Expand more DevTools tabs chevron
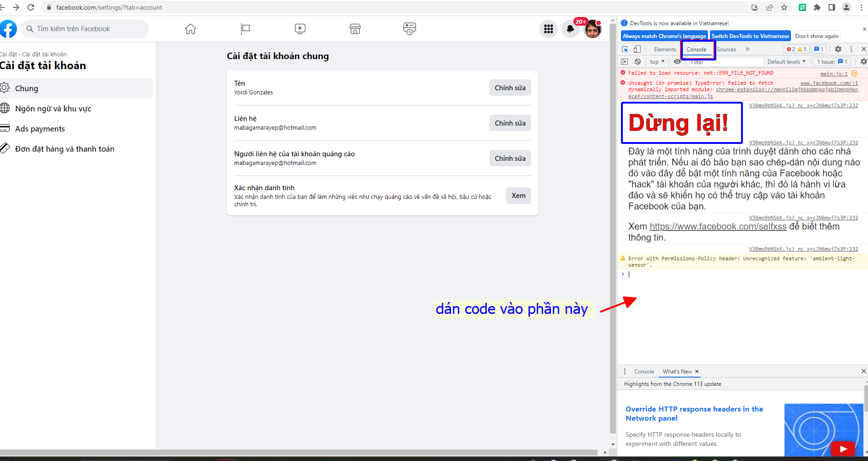 coord(747,49)
